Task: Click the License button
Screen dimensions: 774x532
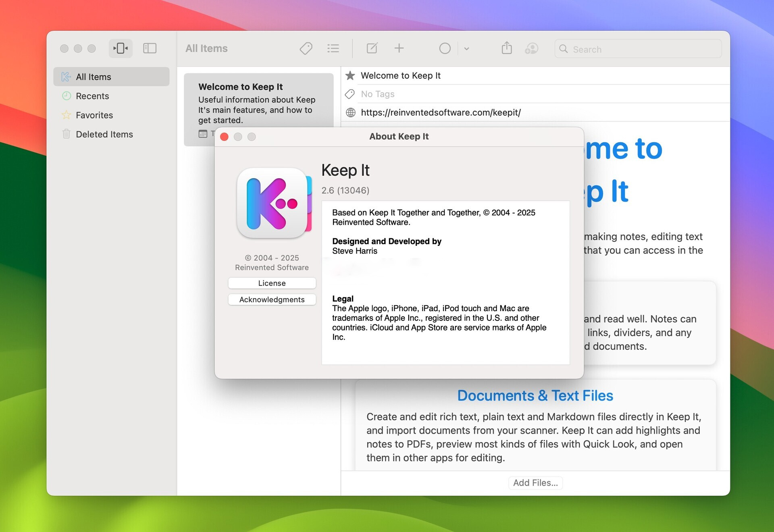Action: tap(272, 283)
